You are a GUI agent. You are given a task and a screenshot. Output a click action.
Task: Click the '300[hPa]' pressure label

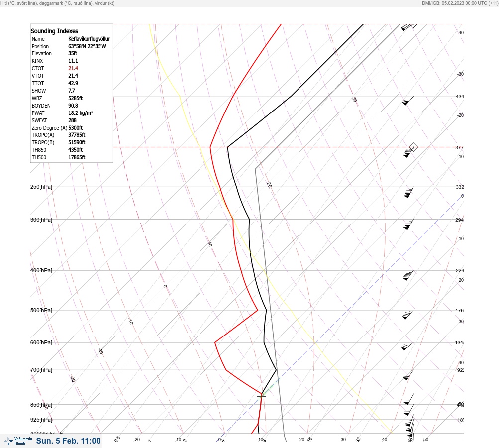pos(41,220)
